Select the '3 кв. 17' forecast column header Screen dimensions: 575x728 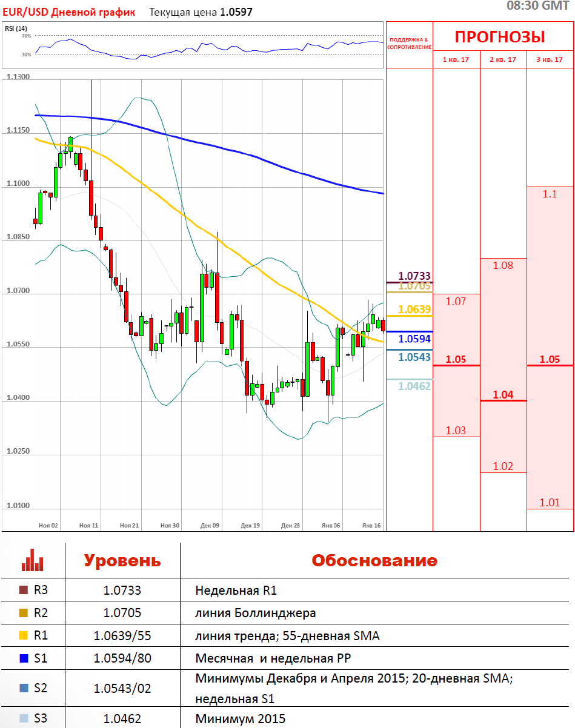(550, 59)
